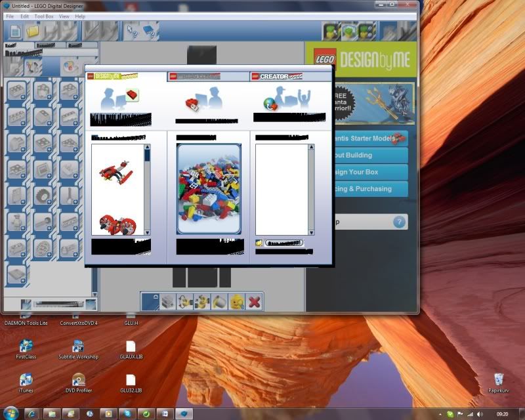Open ConvertXtoDVD 4 desktop shortcut
525x420 pixels.
[79, 320]
